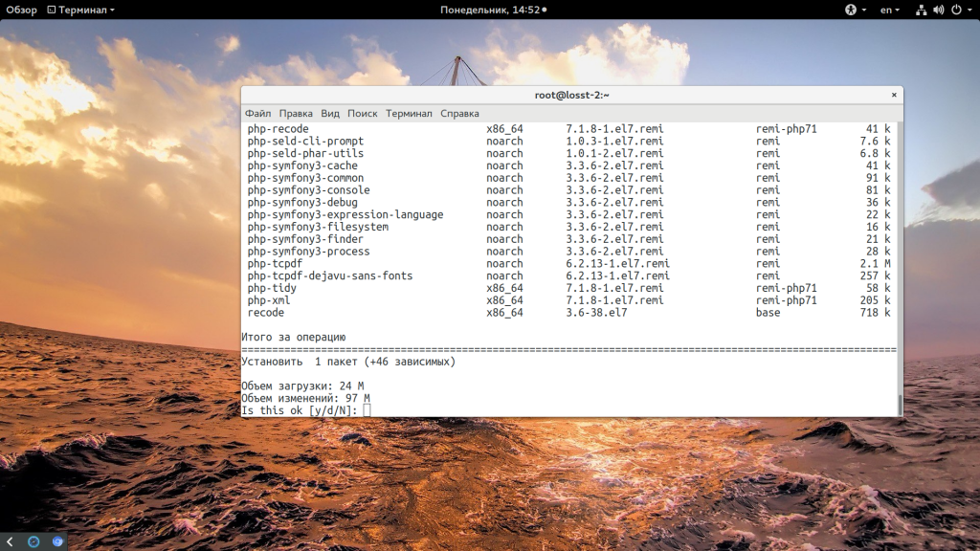Collapse tray with the left arrow icon

click(x=11, y=541)
